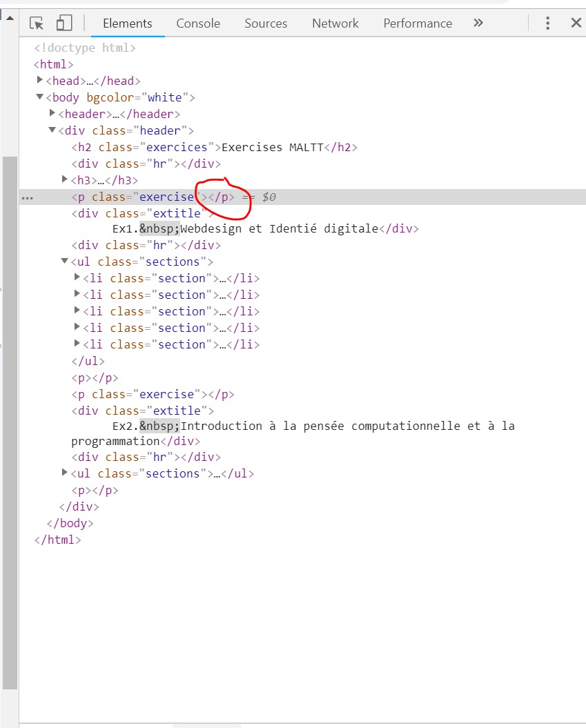Open the three-dot actions for selected node
The image size is (586, 728).
click(28, 198)
